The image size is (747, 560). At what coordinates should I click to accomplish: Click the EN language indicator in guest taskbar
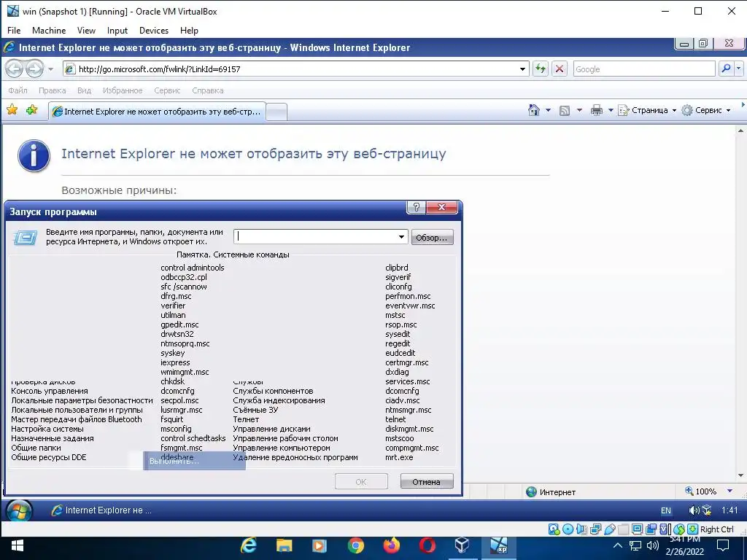coord(665,510)
